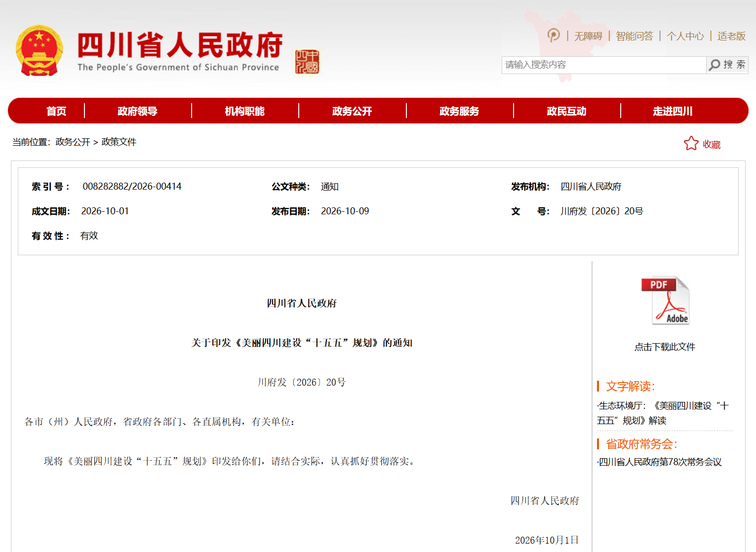Click the 收藏 link
Image resolution: width=756 pixels, height=552 pixels.
712,144
